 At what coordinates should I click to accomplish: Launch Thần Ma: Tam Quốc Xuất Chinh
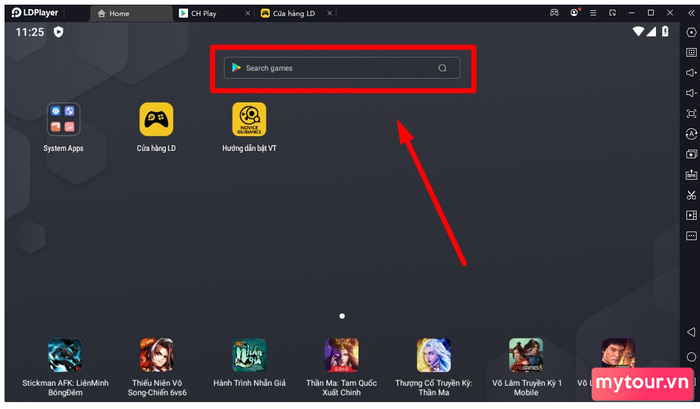point(342,355)
